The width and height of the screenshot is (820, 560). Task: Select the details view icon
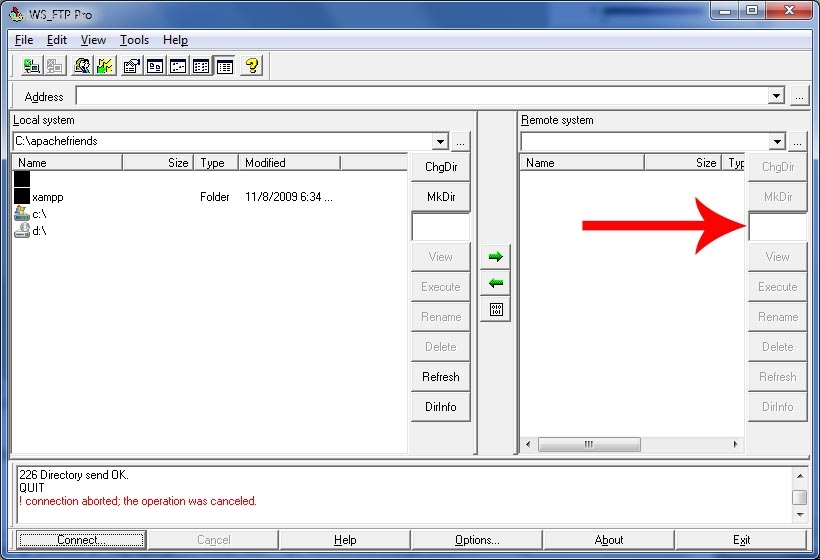[224, 66]
